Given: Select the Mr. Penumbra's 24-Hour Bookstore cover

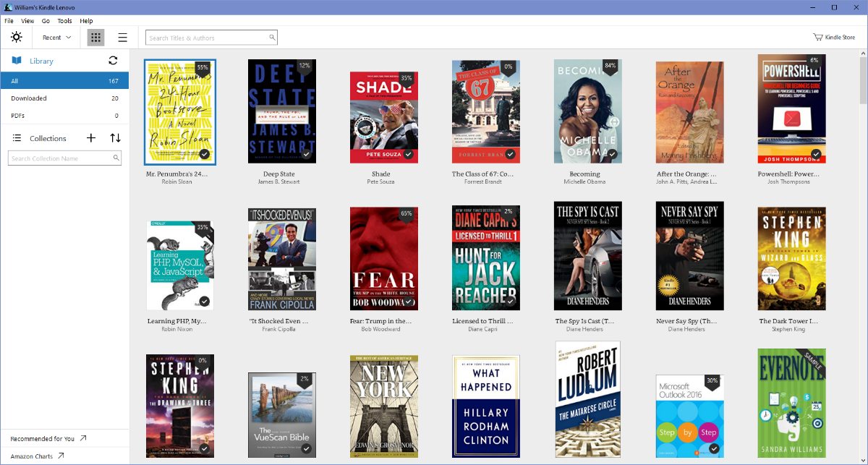Looking at the screenshot, I should pos(179,112).
